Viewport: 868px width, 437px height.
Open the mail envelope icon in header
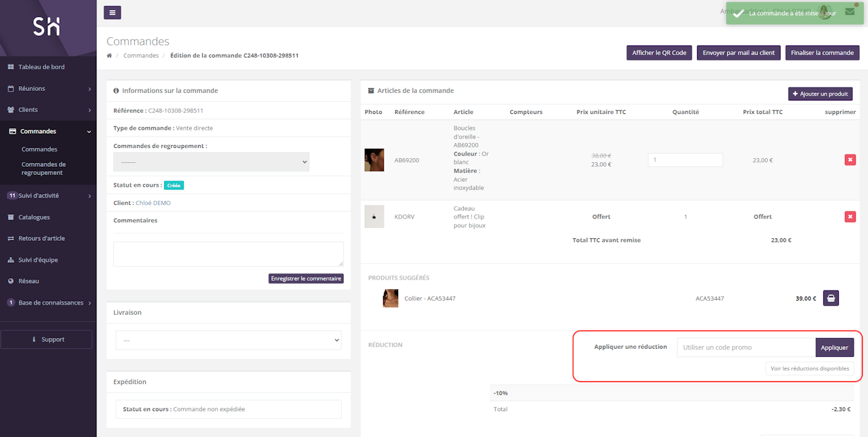pos(850,12)
